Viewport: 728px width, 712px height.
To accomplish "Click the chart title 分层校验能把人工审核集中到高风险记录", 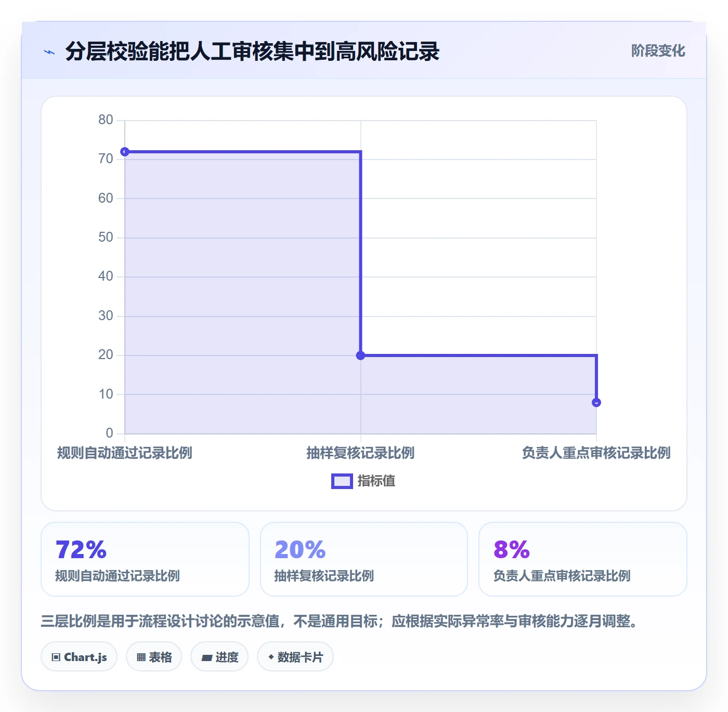I will pos(253,51).
